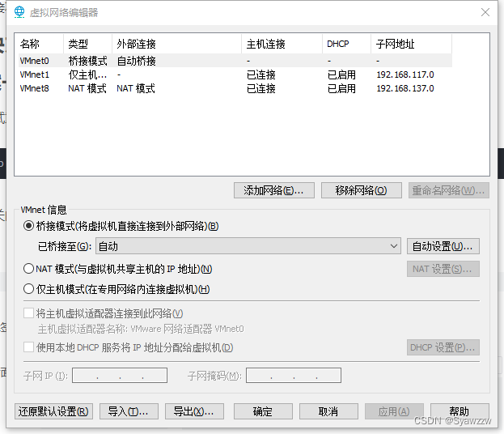Click the 添加网络(E)... button
This screenshot has width=504, height=434.
click(274, 190)
